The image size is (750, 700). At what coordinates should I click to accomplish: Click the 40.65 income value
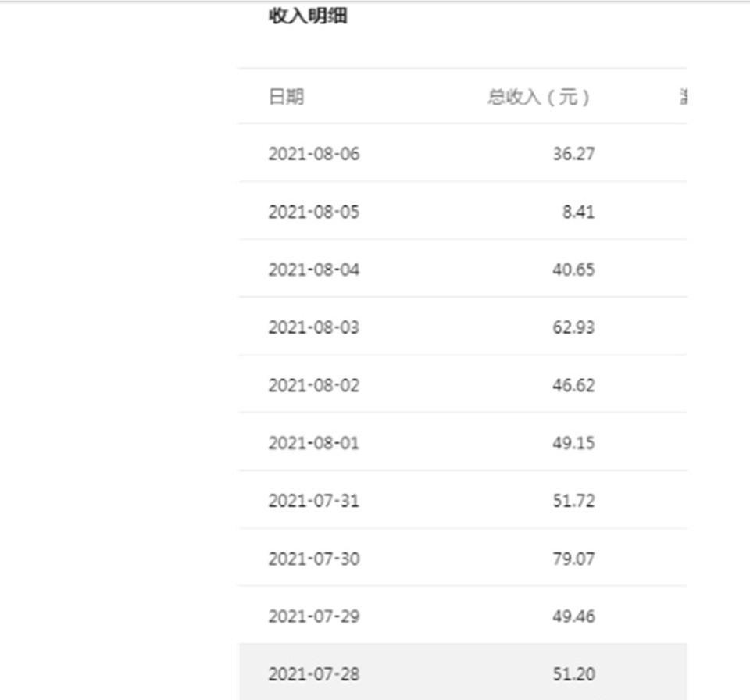pos(573,270)
